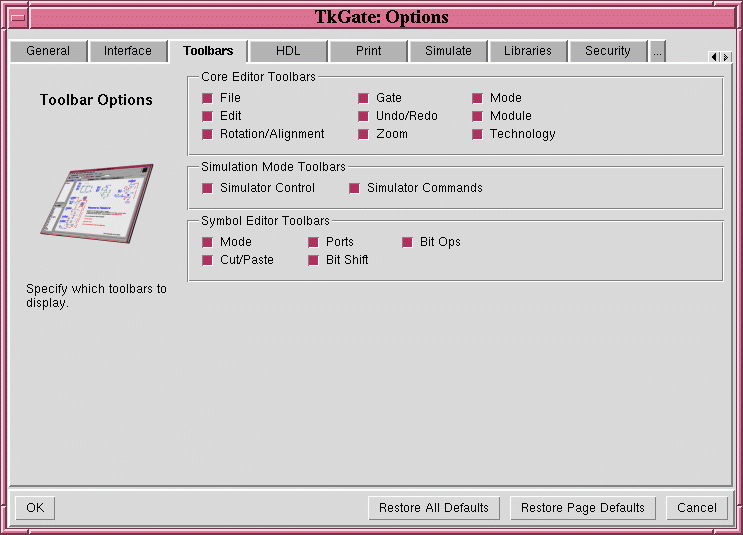Image resolution: width=743 pixels, height=535 pixels.
Task: Click the toolbar preview thumbnail image
Action: (97, 203)
